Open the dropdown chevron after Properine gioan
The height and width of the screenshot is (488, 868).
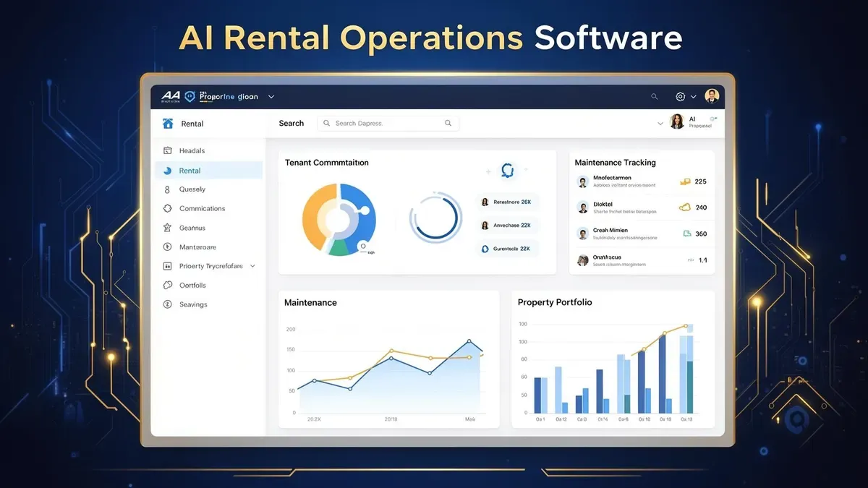point(271,96)
